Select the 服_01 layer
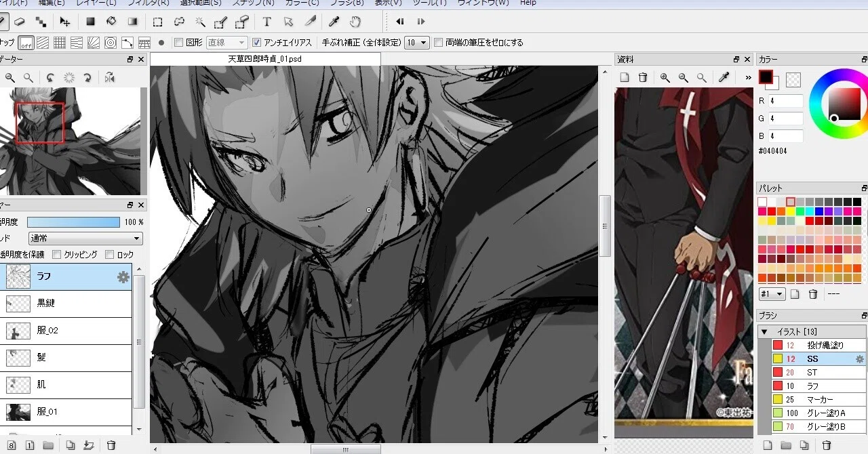This screenshot has height=454, width=868. [66, 412]
